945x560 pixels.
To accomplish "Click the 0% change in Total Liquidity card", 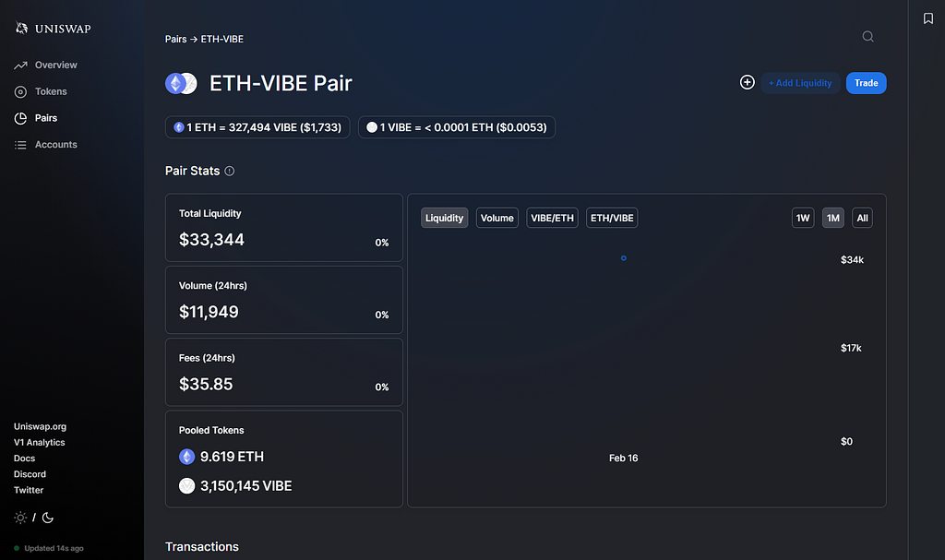I will [382, 243].
